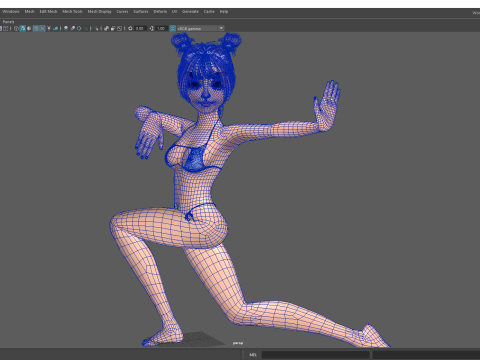Toggle the X-Ray display icon
This screenshot has height=360, width=480.
click(106, 29)
